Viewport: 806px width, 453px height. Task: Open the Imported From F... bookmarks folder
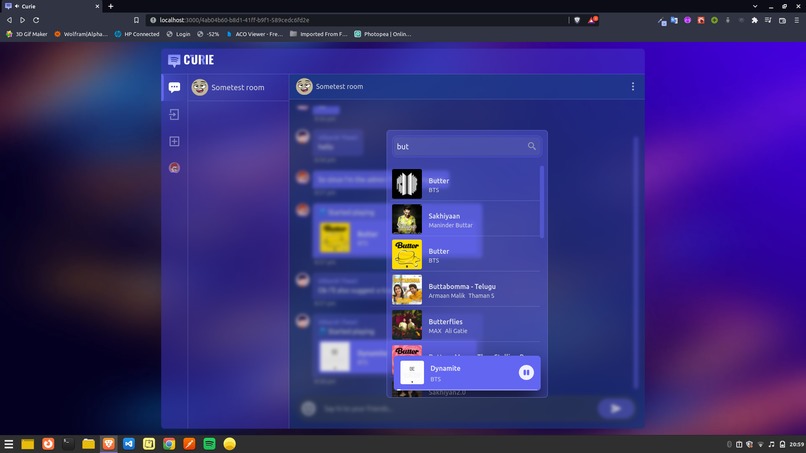coord(319,34)
